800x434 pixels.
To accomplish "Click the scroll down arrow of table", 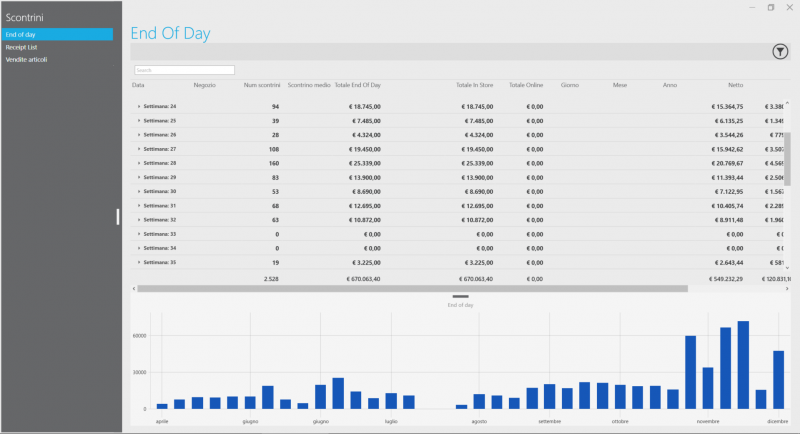I will [787, 268].
